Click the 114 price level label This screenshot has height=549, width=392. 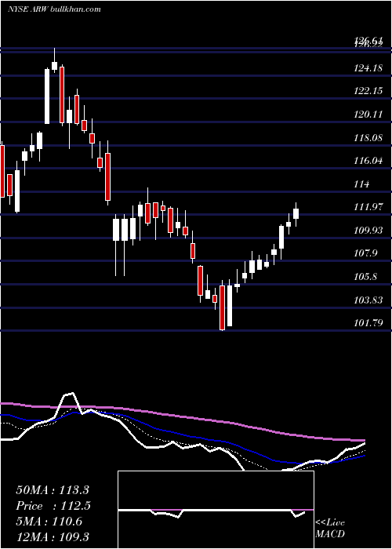pyautogui.click(x=361, y=184)
